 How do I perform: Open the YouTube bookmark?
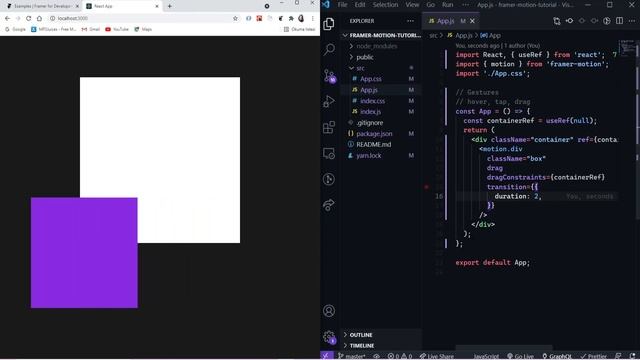point(117,29)
